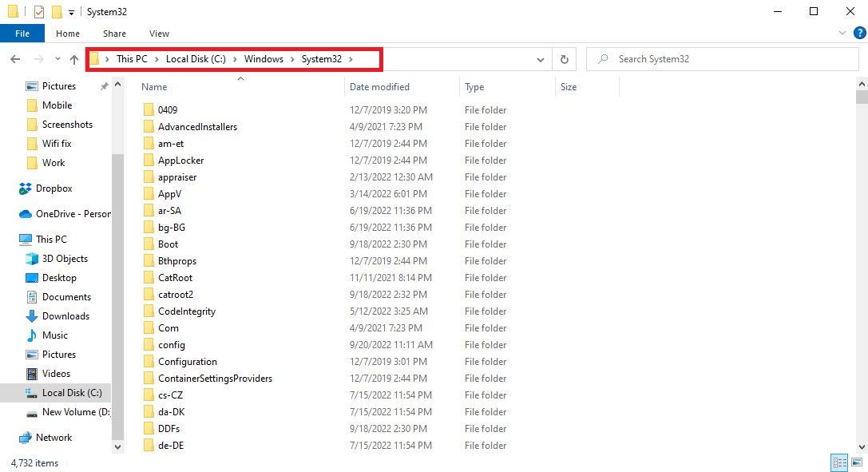Click the Forward navigation arrow
868x472 pixels.
point(39,59)
